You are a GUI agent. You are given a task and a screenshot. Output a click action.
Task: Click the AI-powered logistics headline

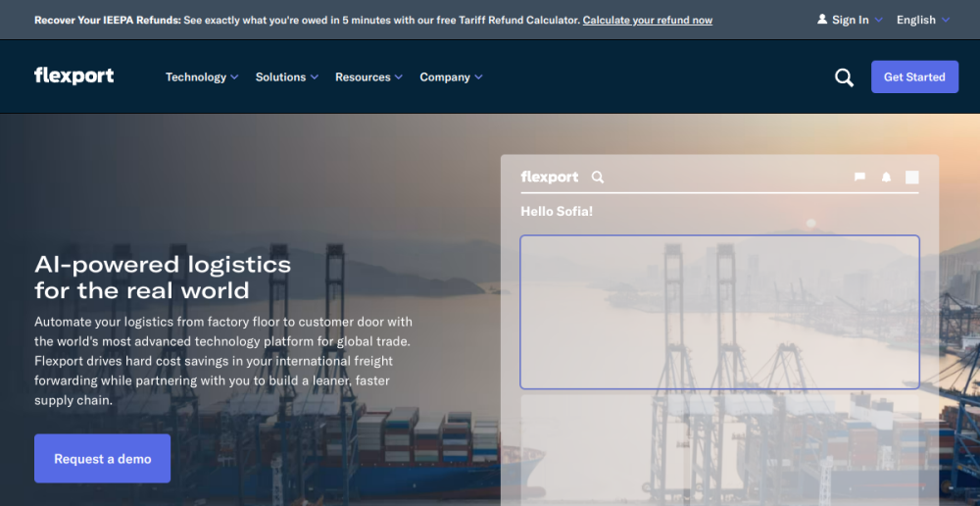tap(163, 278)
